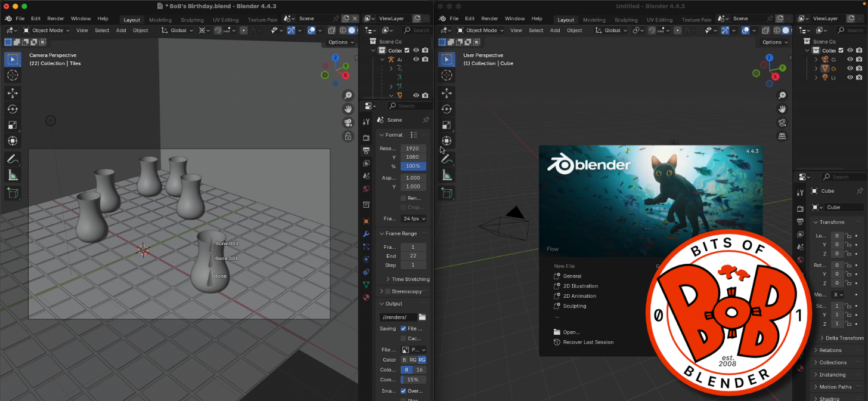The image size is (868, 401).
Task: Open Material properties tab in BoB's Birthday window
Action: tap(366, 297)
